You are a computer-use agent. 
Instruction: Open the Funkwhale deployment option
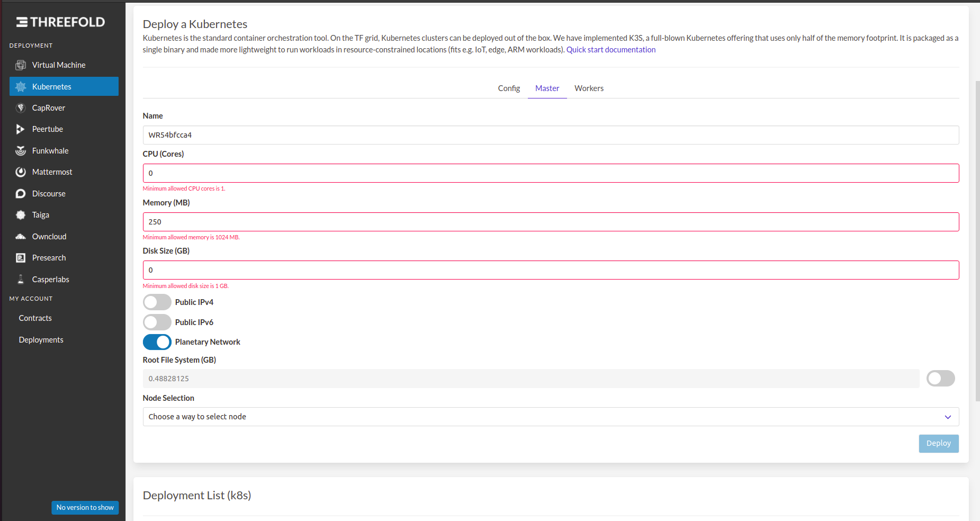pyautogui.click(x=50, y=150)
